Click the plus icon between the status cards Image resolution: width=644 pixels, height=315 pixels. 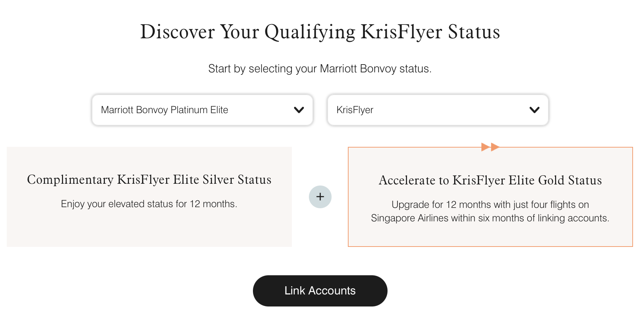click(x=320, y=197)
